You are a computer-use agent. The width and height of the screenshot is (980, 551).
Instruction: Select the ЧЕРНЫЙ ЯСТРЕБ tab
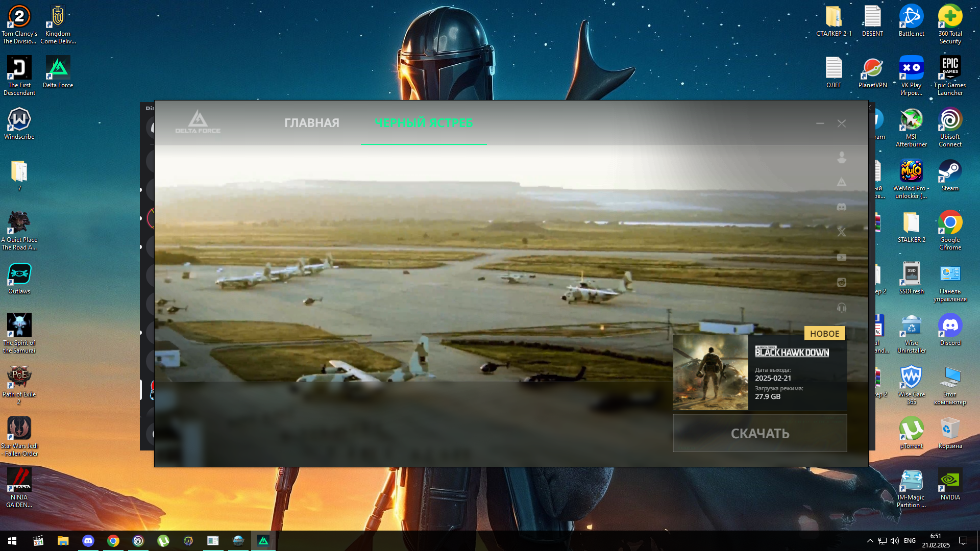(x=423, y=123)
